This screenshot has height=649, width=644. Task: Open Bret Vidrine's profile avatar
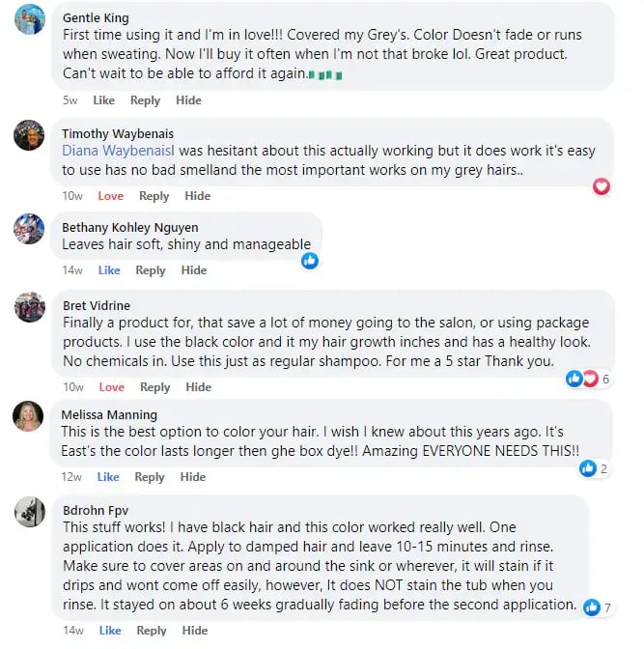click(30, 307)
